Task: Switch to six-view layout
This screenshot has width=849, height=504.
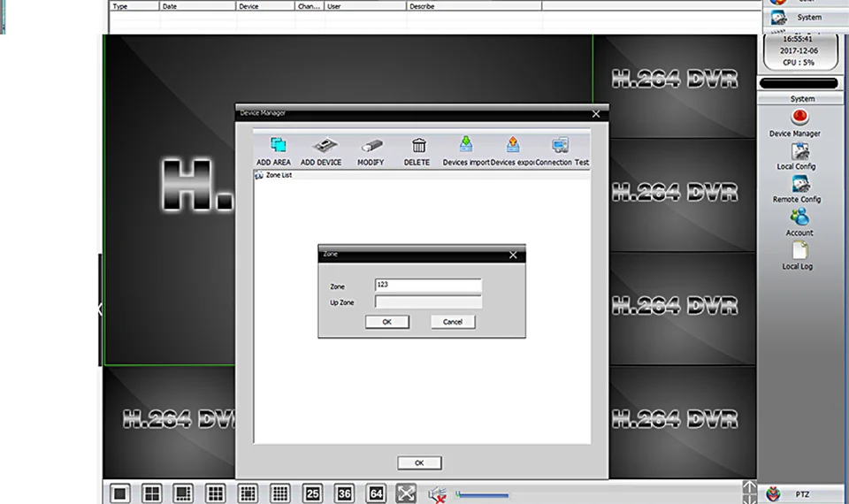Action: pyautogui.click(x=183, y=493)
